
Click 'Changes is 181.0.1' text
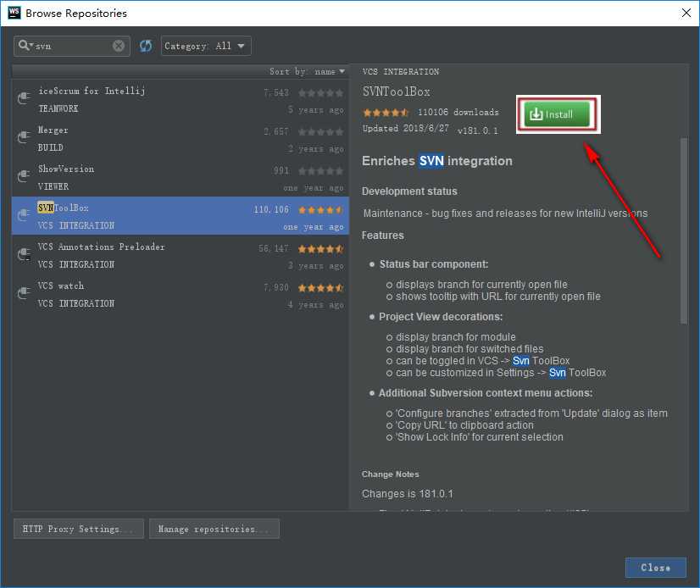pos(407,494)
